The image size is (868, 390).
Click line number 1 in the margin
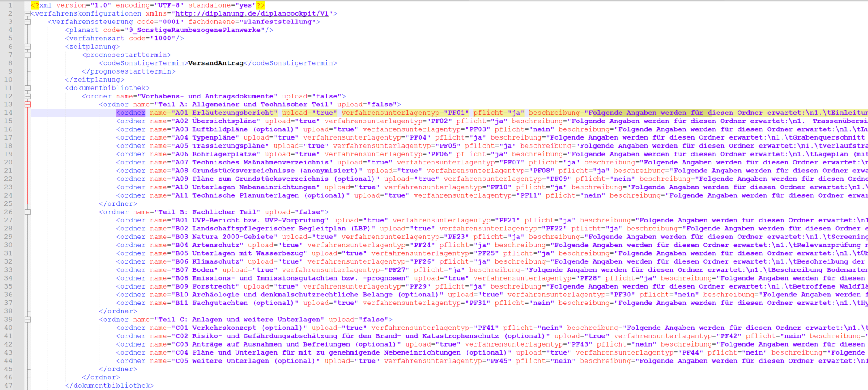[x=10, y=5]
